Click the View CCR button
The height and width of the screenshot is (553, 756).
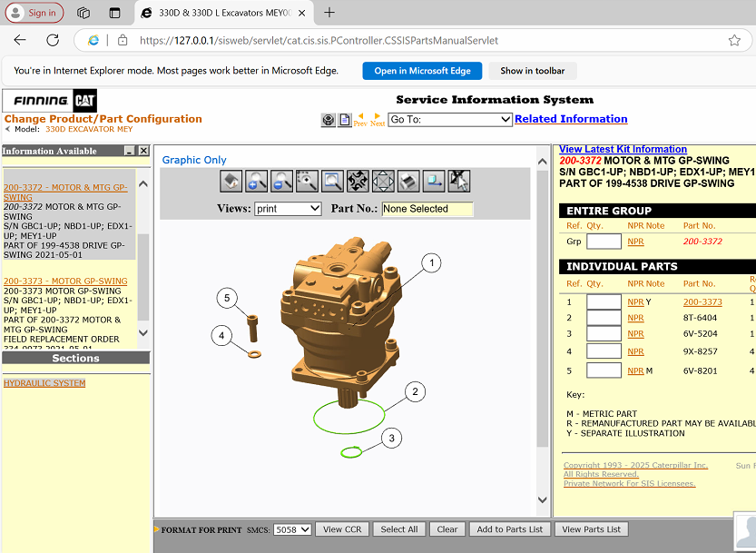click(341, 528)
